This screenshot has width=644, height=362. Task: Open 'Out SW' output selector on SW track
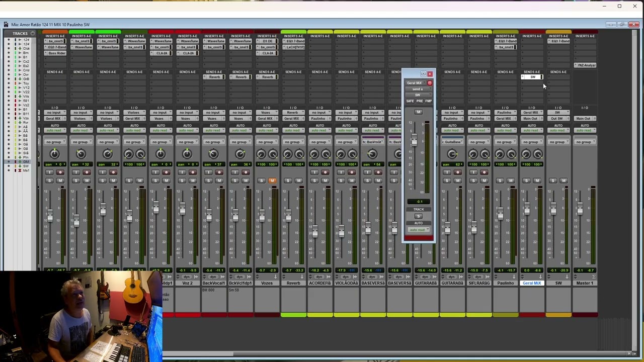[x=558, y=119]
